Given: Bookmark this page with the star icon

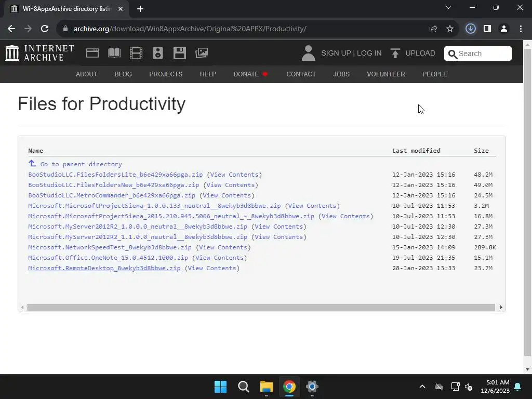Looking at the screenshot, I should pyautogui.click(x=450, y=29).
